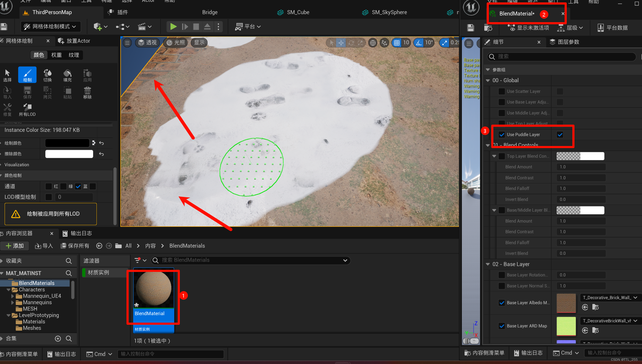The width and height of the screenshot is (642, 364).
Task: Collapse the 00 - Global parameter group
Action: point(488,80)
